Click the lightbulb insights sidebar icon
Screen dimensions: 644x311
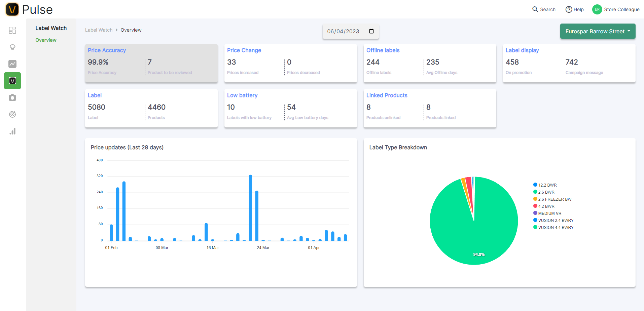[x=12, y=47]
